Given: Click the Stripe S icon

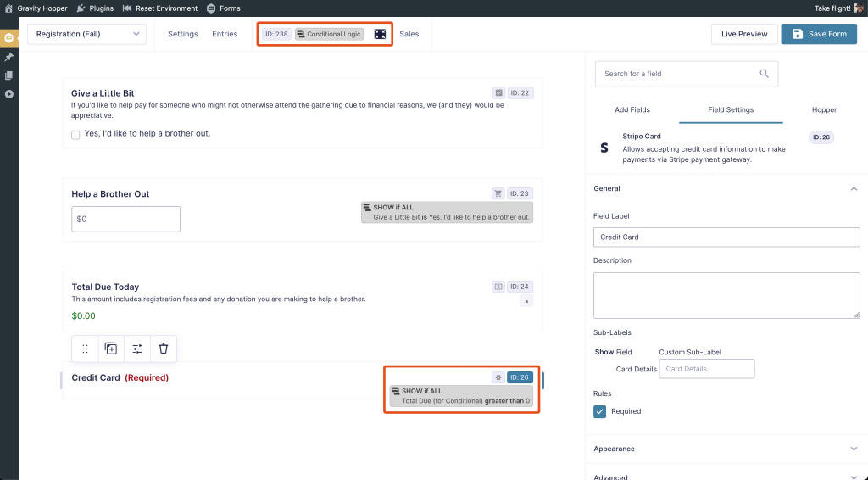Looking at the screenshot, I should click(x=604, y=148).
